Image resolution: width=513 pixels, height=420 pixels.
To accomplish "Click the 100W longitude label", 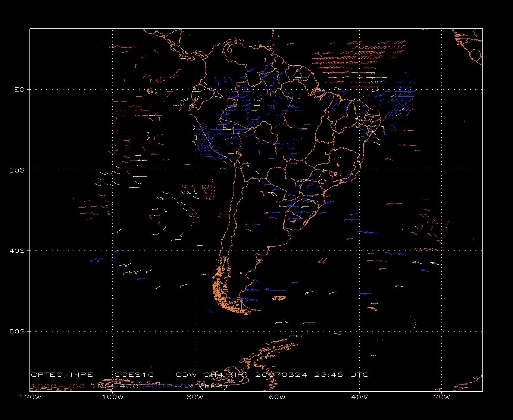I will 113,397.
